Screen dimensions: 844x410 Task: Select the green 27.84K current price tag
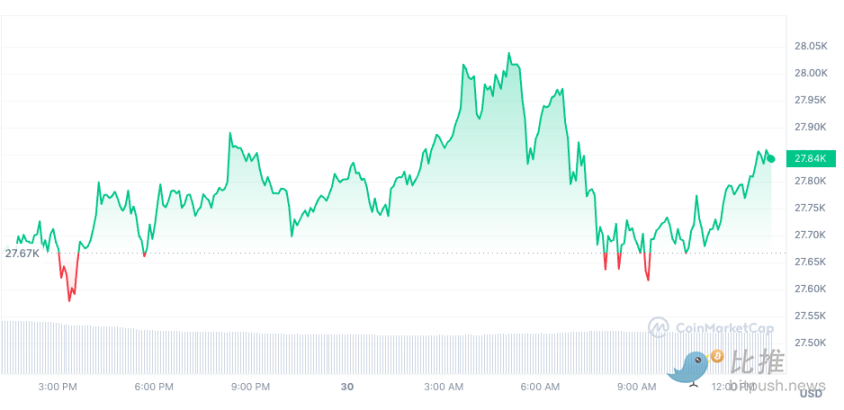(808, 159)
